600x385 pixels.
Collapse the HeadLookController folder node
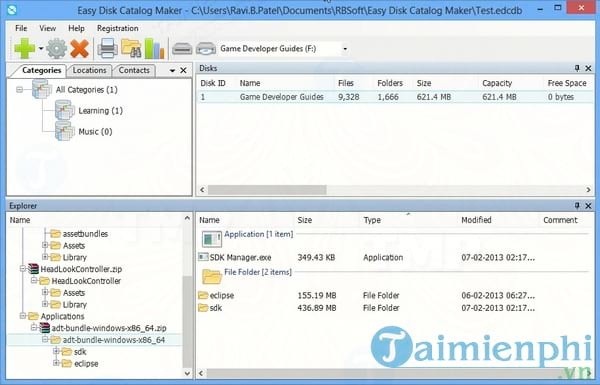click(x=34, y=281)
